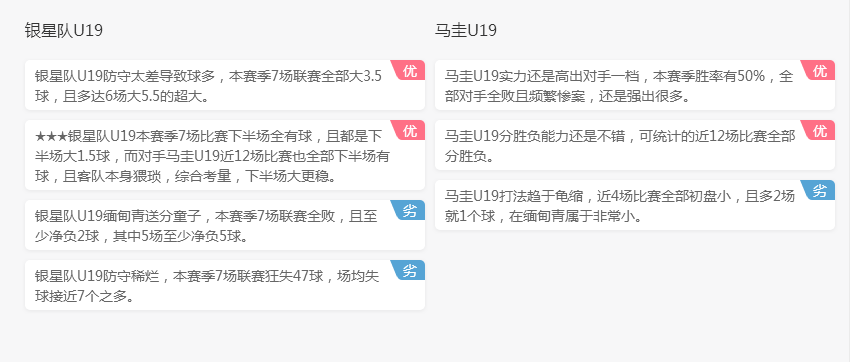Screen dimensions: 852x362
Task: Click the 劣 badge on 防守稀烂 card
Action: pyautogui.click(x=409, y=270)
